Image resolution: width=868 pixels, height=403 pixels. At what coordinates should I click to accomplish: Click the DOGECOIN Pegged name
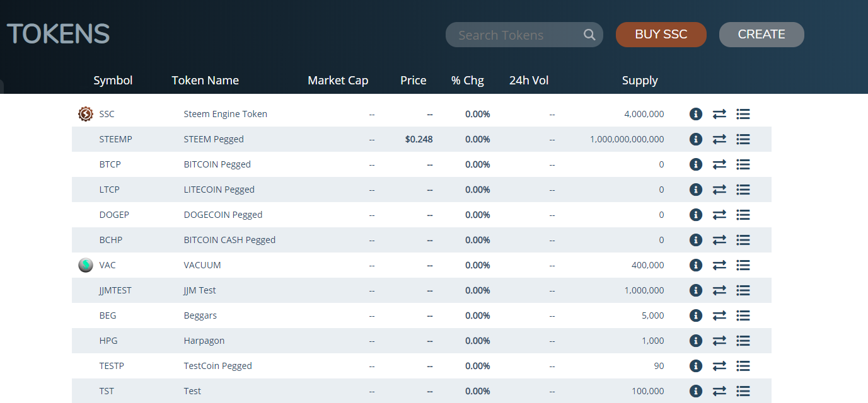pos(223,215)
